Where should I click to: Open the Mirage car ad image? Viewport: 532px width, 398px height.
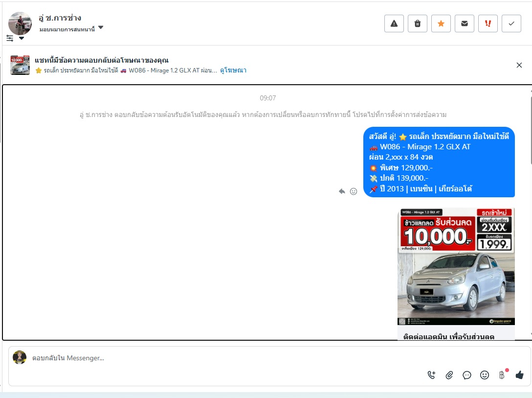click(456, 267)
